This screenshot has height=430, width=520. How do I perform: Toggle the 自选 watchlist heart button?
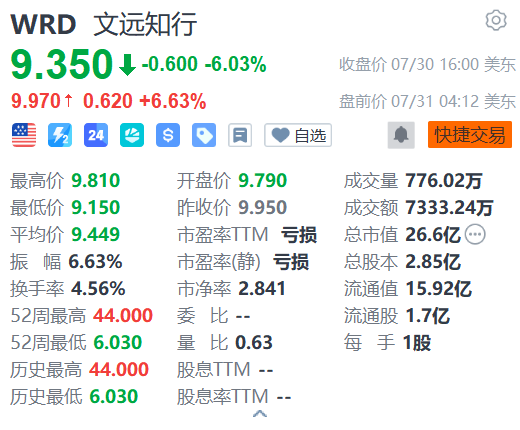[x=298, y=135]
